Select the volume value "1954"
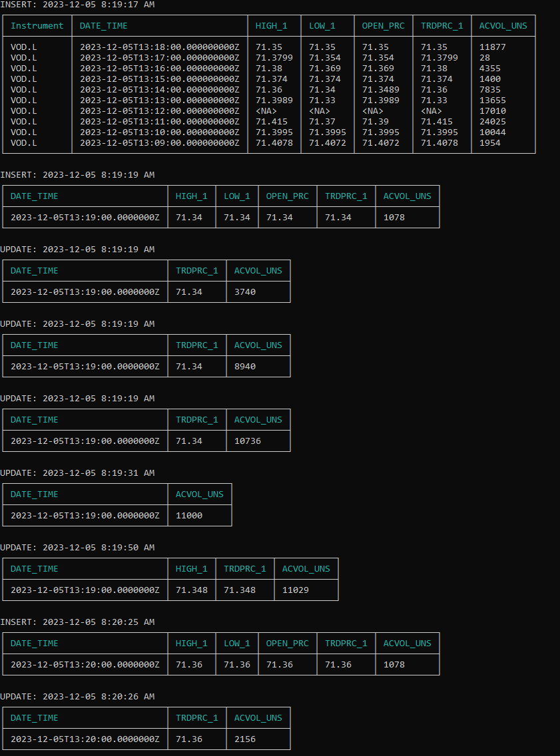 (490, 142)
